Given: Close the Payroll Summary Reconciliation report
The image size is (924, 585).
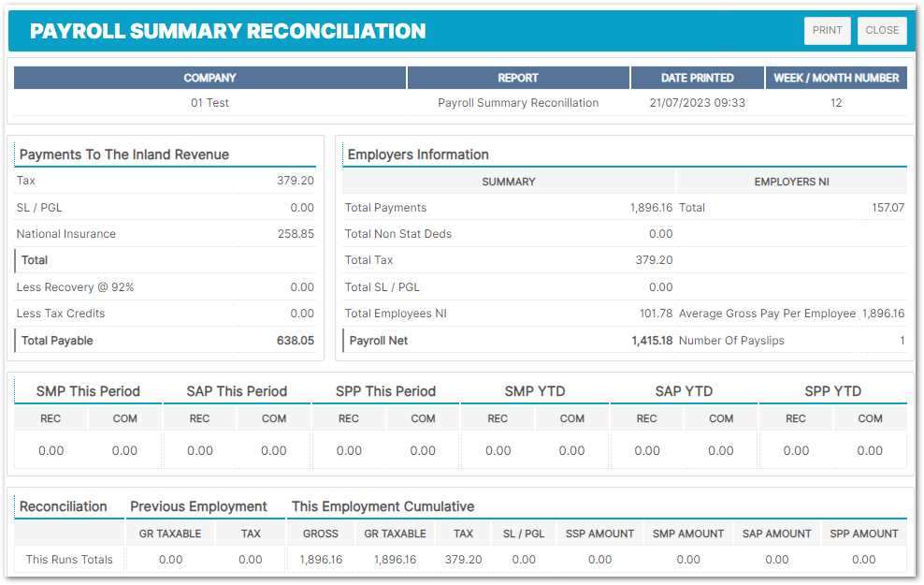Looking at the screenshot, I should [x=882, y=30].
